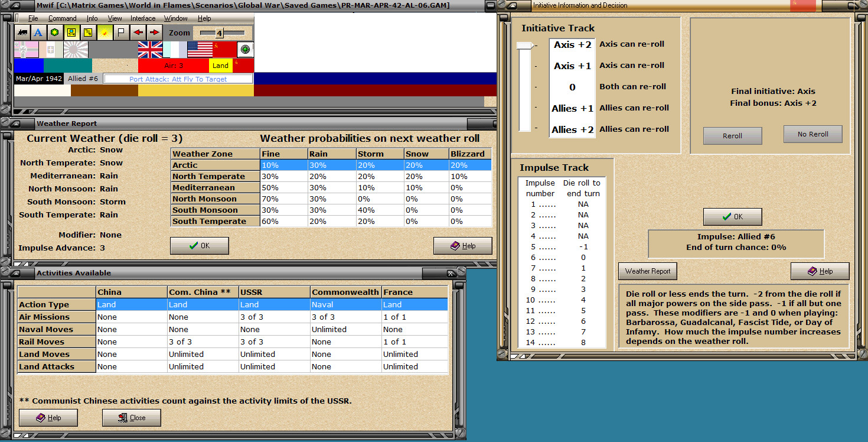Select the Union Jack flag icon
Image resolution: width=868 pixels, height=442 pixels.
pos(150,50)
